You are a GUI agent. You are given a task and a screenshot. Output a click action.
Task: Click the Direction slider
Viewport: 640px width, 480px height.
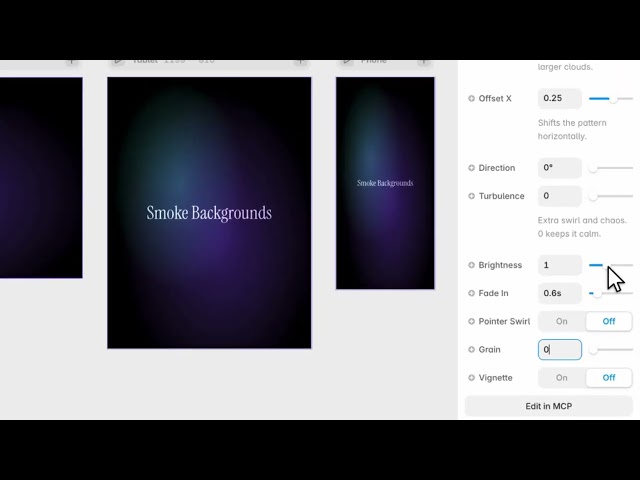click(x=611, y=168)
